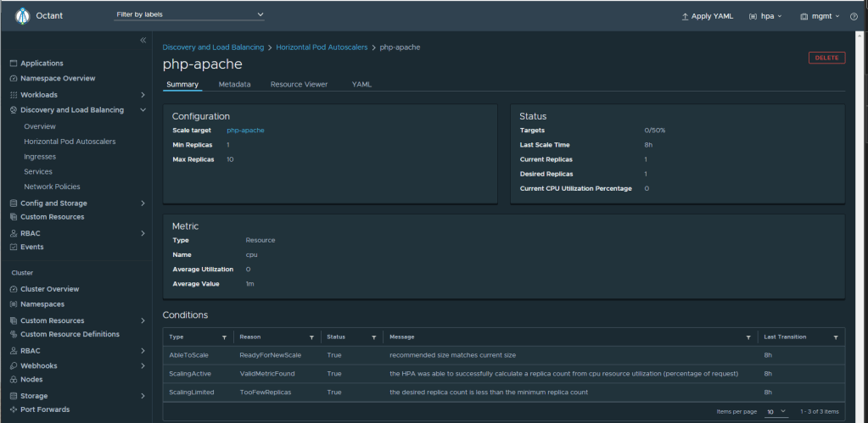This screenshot has width=868, height=423.
Task: Open the Filter by labels dropdown
Action: coord(189,15)
